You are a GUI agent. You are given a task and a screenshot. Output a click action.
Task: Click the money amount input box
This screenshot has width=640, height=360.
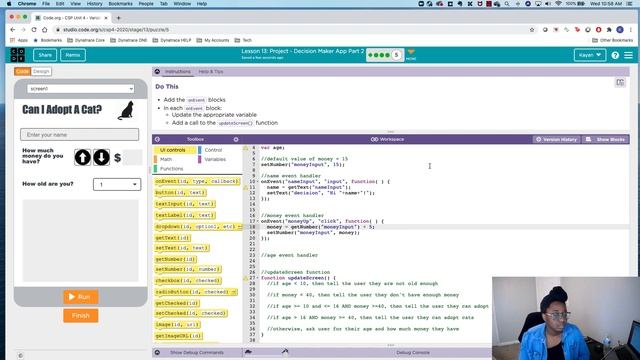(x=133, y=158)
